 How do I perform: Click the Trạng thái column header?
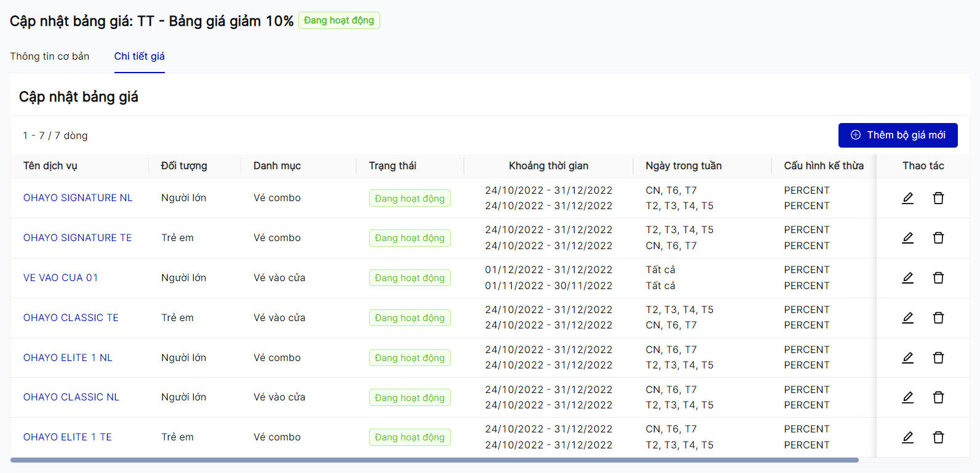pos(392,166)
